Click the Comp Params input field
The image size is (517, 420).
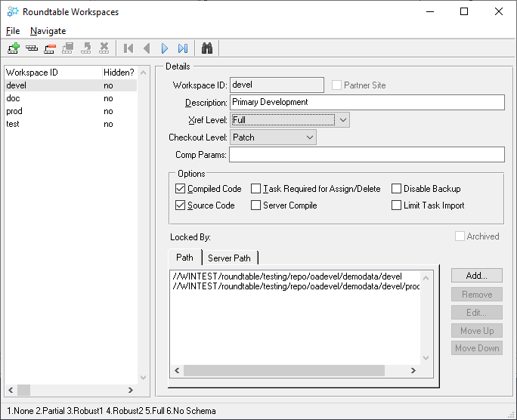(x=367, y=155)
